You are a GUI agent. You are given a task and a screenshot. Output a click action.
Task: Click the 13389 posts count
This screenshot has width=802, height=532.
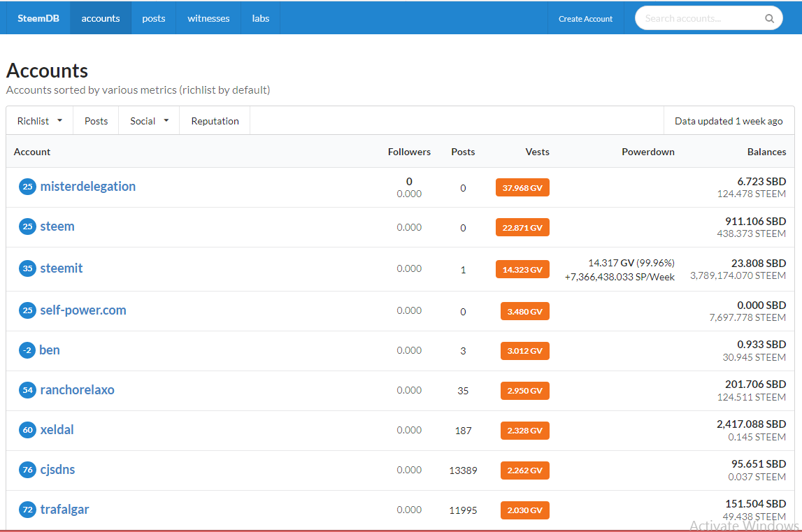463,470
